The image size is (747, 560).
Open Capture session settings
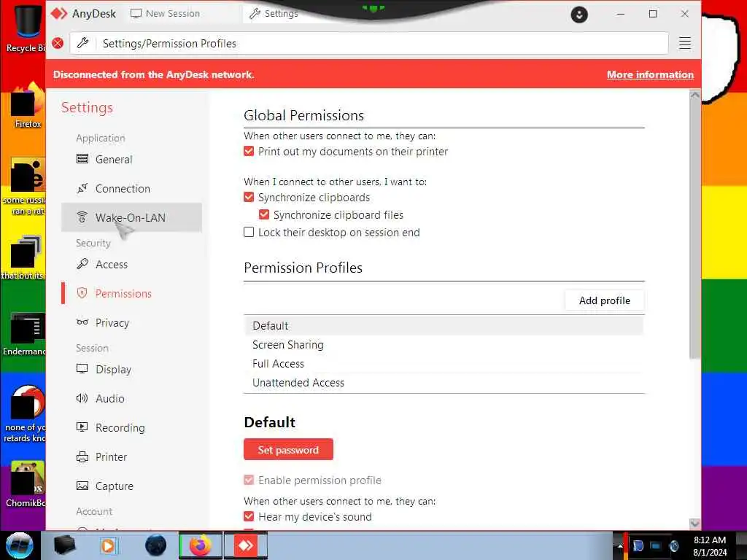131,486
